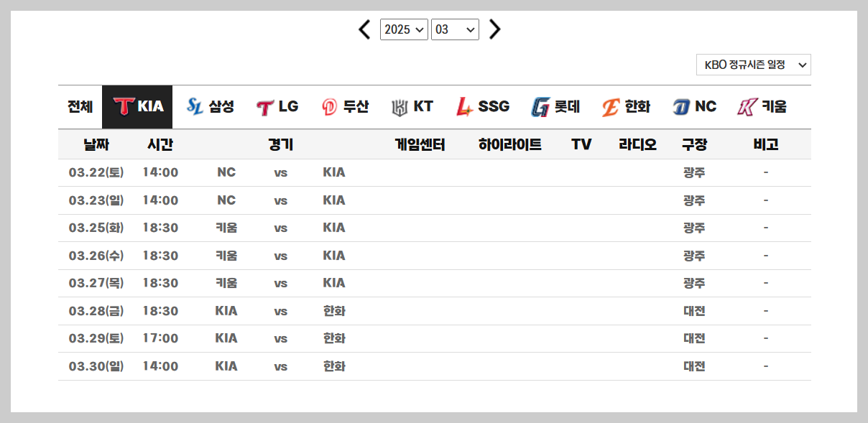Go to the previous month with left arrow
The image size is (868, 423).
click(x=364, y=29)
